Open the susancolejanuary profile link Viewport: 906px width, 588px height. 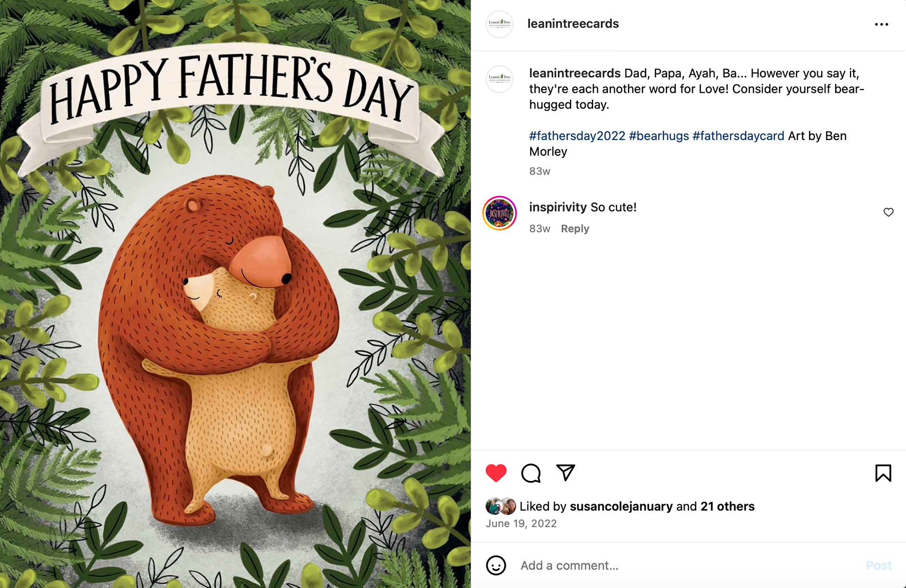(621, 506)
